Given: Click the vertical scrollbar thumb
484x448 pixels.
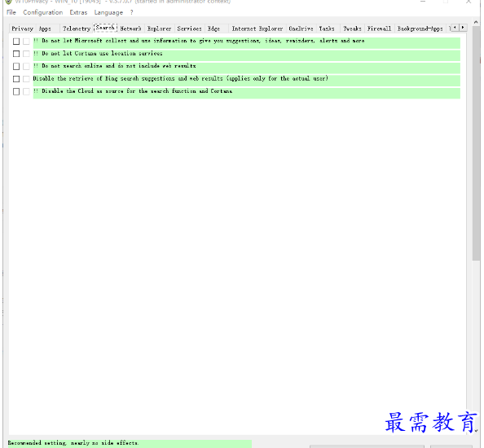Looking at the screenshot, I should [476, 144].
